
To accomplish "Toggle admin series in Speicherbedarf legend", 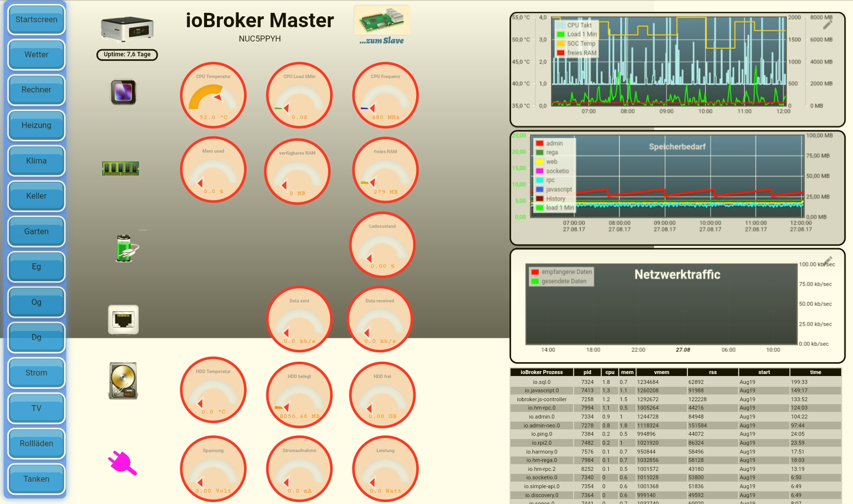I will [x=550, y=143].
